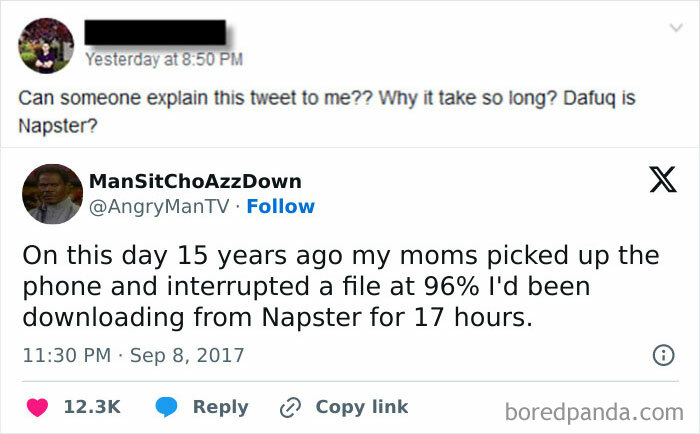Click the blue reply speech bubble icon
Screen dimensions: 700x434
point(165,406)
